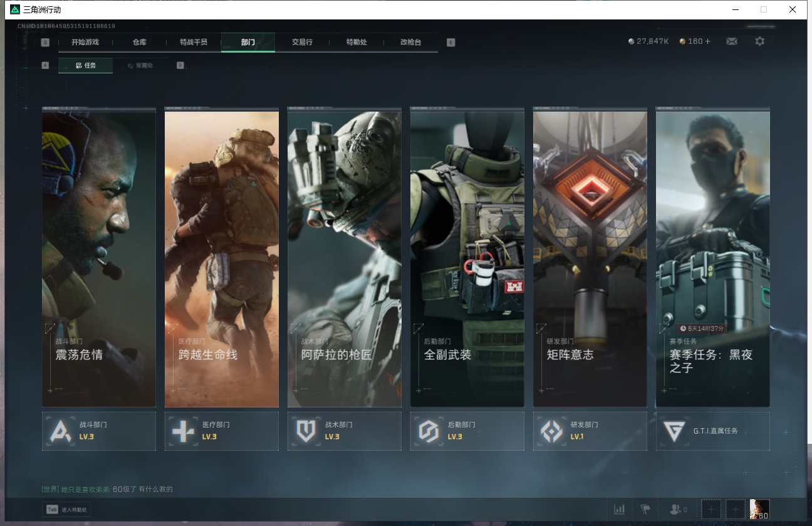The width and height of the screenshot is (812, 526).
Task: Click the gold 160 currency coin icon
Action: (x=682, y=41)
